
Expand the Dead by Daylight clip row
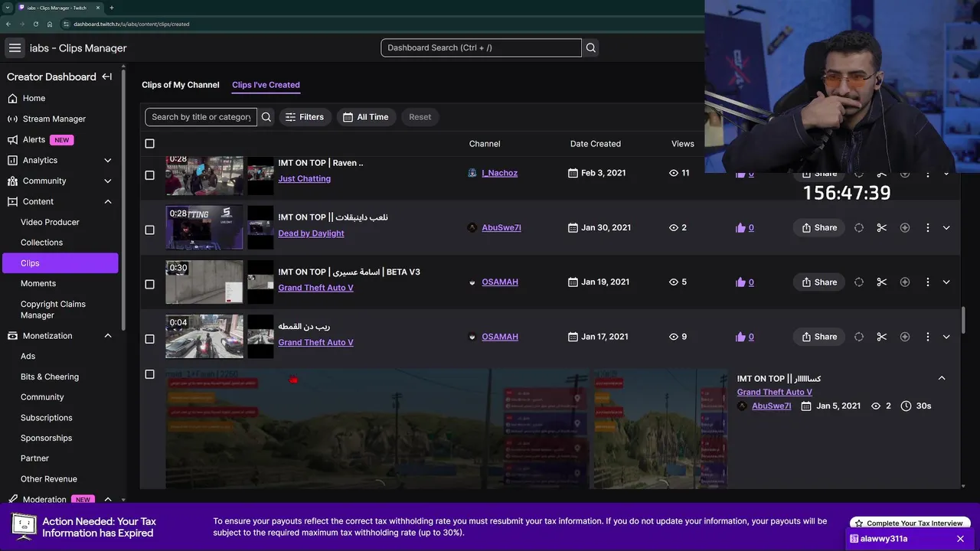pyautogui.click(x=946, y=227)
